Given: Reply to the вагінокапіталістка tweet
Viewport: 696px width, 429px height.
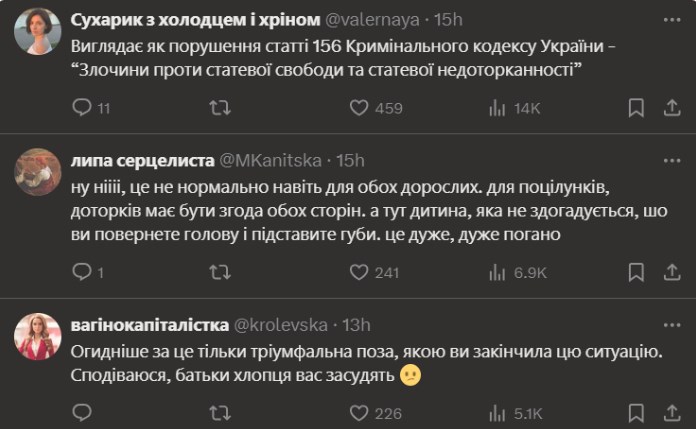Looking at the screenshot, I should click(x=84, y=413).
